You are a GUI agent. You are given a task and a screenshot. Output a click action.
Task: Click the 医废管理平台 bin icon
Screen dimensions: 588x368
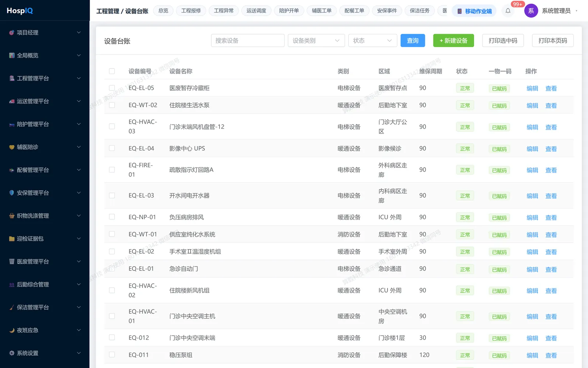pyautogui.click(x=12, y=262)
